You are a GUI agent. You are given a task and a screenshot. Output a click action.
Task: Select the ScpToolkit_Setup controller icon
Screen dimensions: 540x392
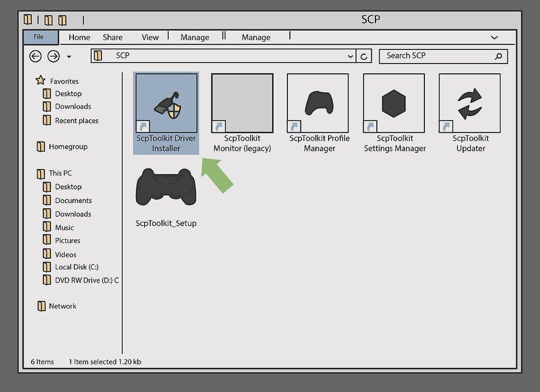click(166, 187)
